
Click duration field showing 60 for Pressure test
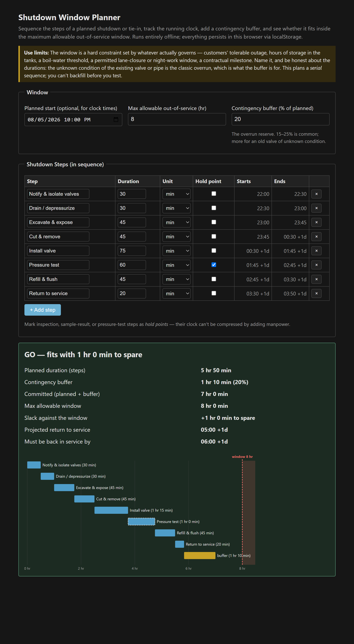132,265
